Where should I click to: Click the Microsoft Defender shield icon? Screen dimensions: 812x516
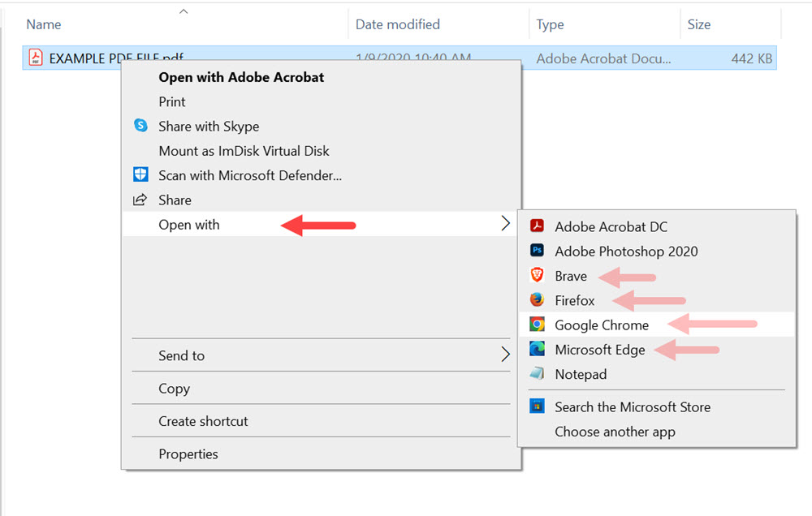140,174
